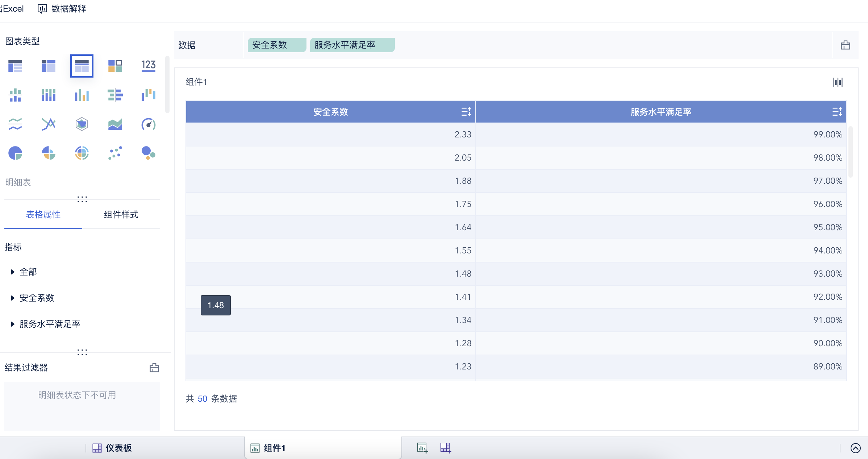This screenshot has width=868, height=459.
Task: Sort the 服务水平满足率 column
Action: [837, 112]
